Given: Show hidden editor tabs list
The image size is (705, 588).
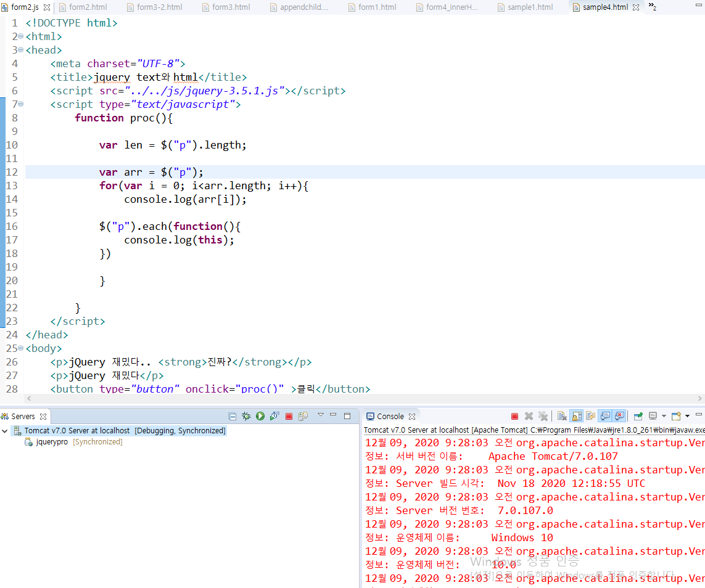Looking at the screenshot, I should tap(653, 7).
